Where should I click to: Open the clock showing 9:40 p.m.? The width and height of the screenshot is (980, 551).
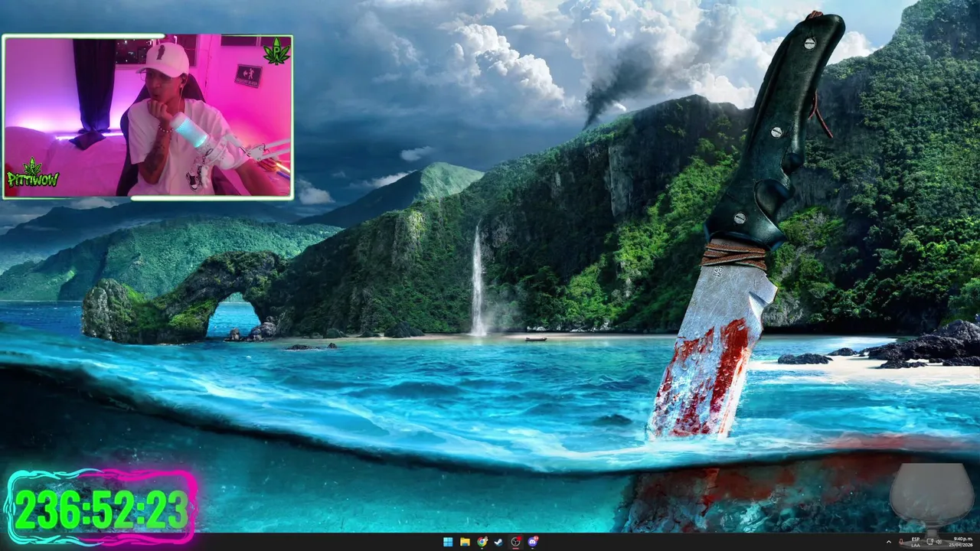[x=961, y=542]
